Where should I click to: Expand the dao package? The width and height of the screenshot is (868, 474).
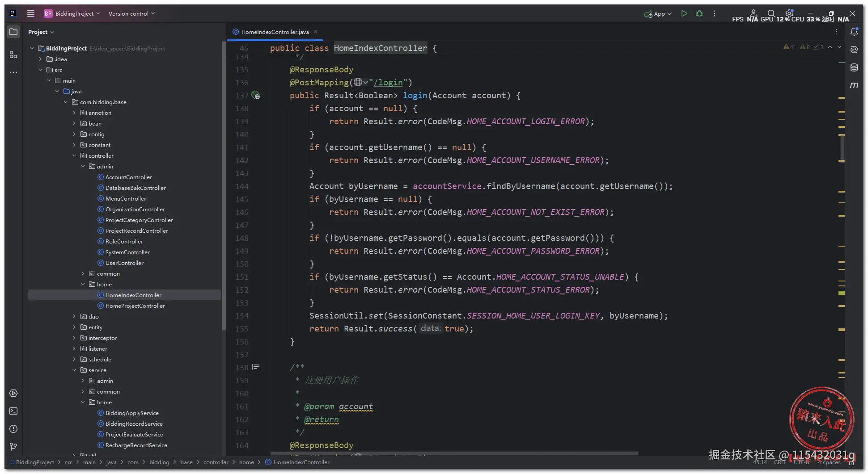click(74, 316)
